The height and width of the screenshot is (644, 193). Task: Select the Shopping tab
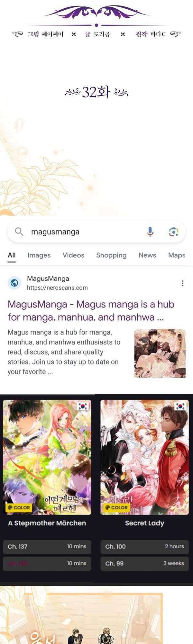click(111, 255)
